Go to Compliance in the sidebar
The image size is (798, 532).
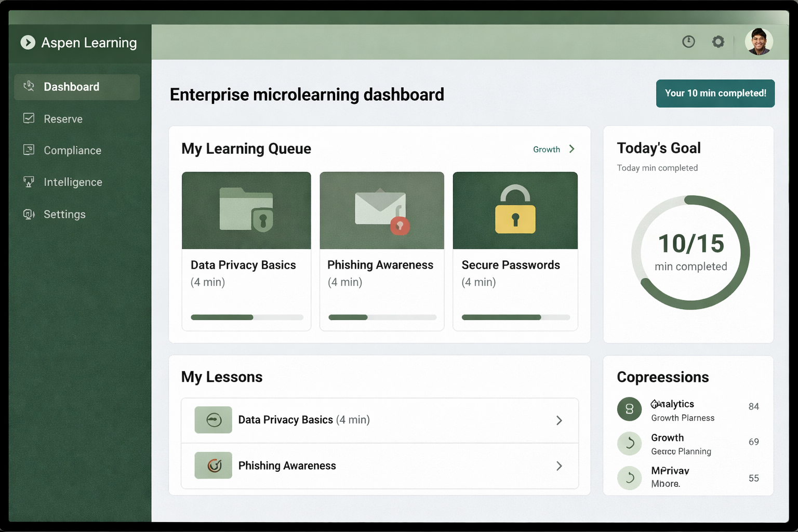pos(72,151)
